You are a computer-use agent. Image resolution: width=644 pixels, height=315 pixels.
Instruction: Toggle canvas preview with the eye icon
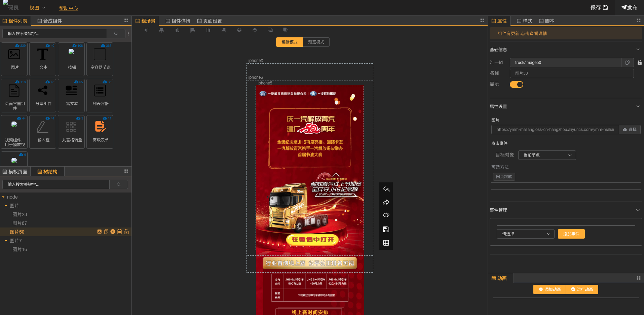click(386, 215)
